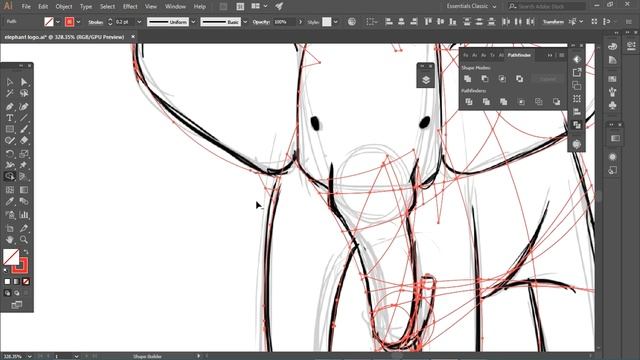640x360 pixels.
Task: Open the graphic Style dropdown
Action: click(336, 22)
